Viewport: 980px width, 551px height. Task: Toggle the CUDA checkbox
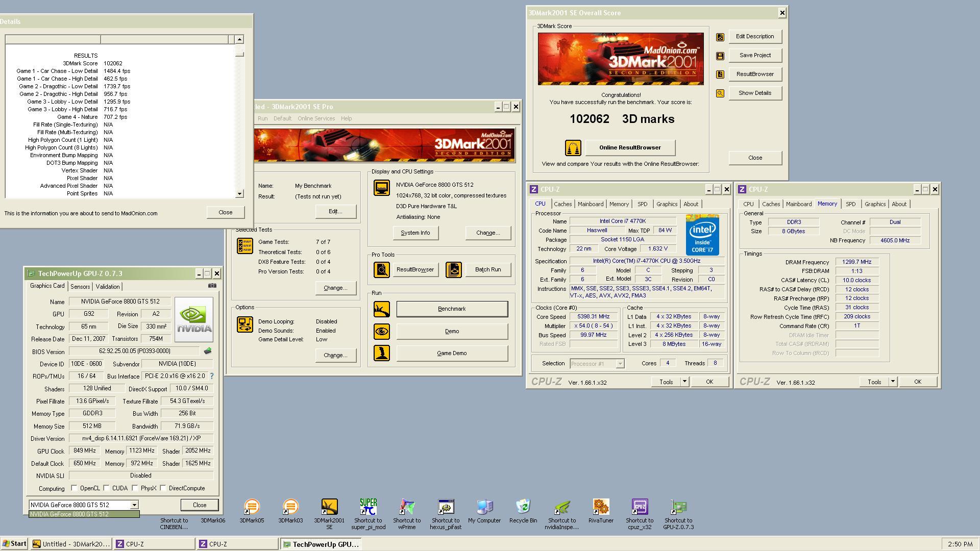tap(107, 488)
